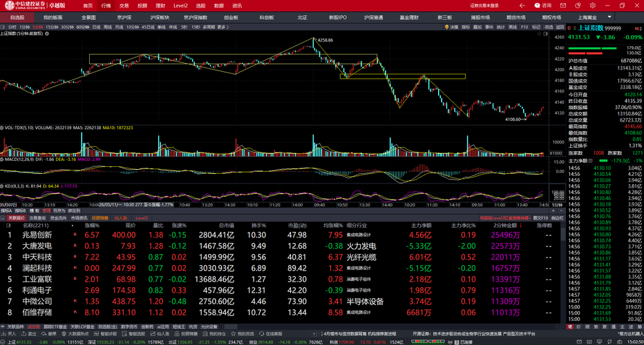Expand 更多 chart period options
Screen dimensions: 644x345
pos(223,27)
